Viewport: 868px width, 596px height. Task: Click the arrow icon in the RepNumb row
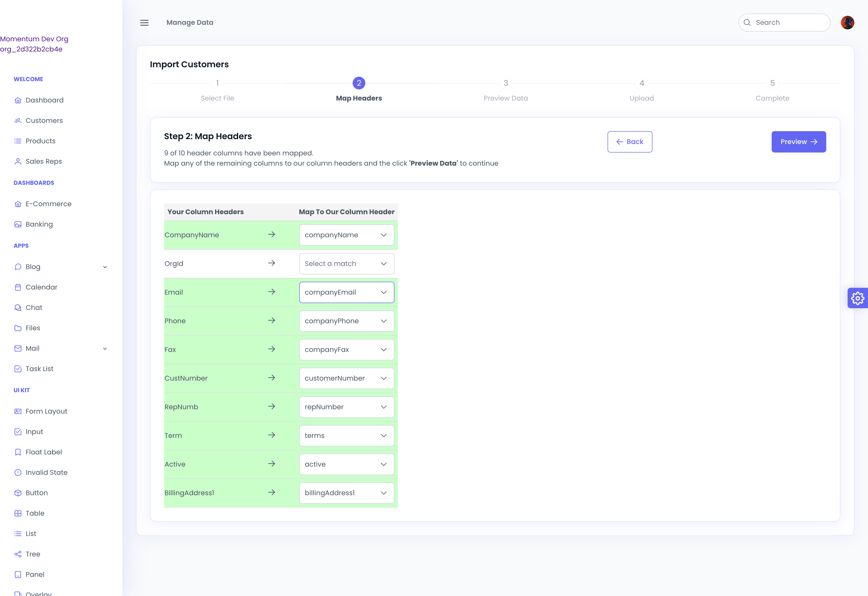[x=272, y=407]
